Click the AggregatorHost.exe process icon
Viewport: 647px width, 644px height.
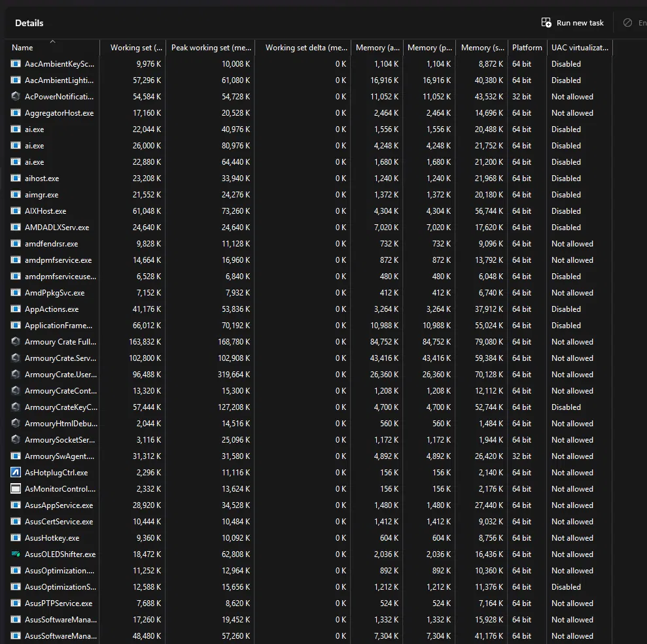coord(16,113)
